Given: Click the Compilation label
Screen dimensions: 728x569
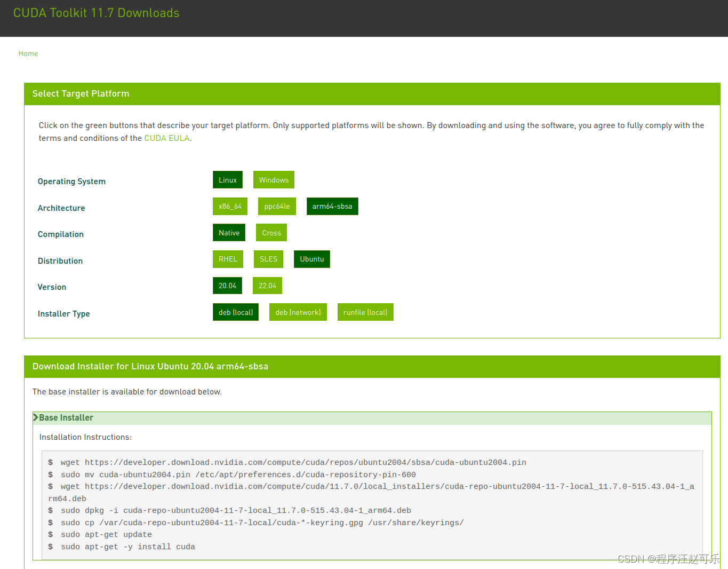Looking at the screenshot, I should [x=61, y=234].
